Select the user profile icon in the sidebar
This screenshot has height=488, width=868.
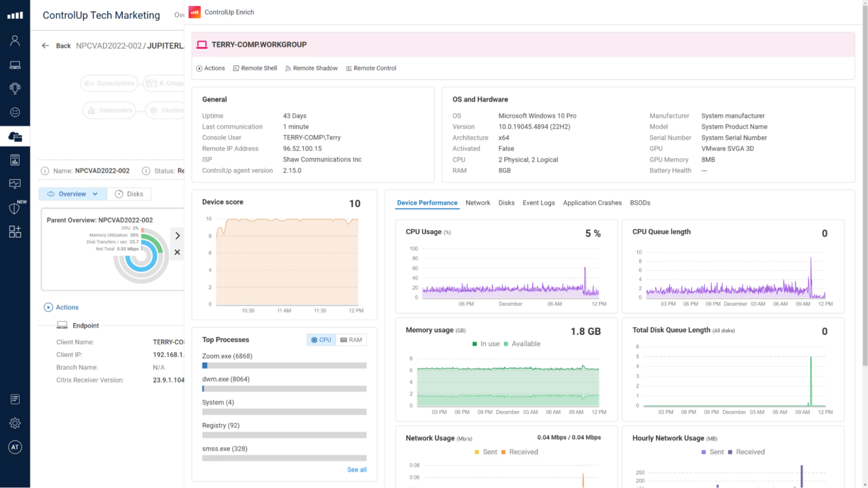point(15,40)
